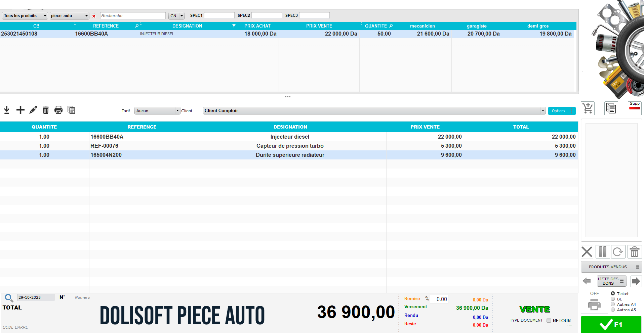Select the Autres A4 print option

tap(613, 304)
